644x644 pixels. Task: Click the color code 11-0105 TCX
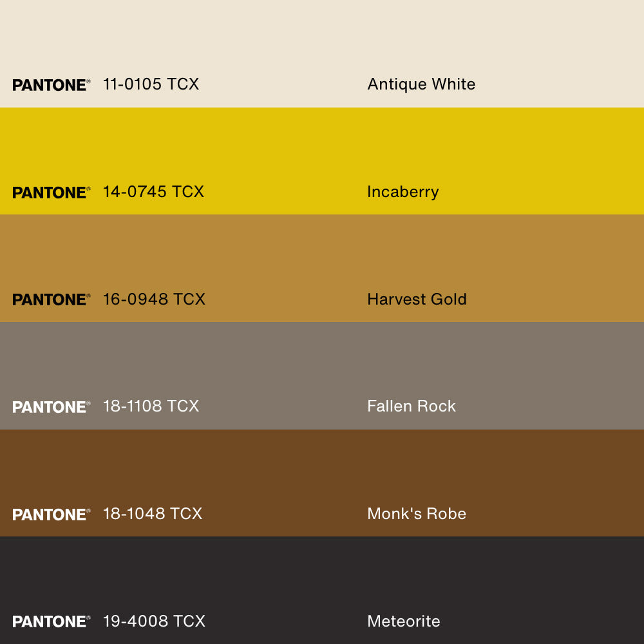point(151,84)
